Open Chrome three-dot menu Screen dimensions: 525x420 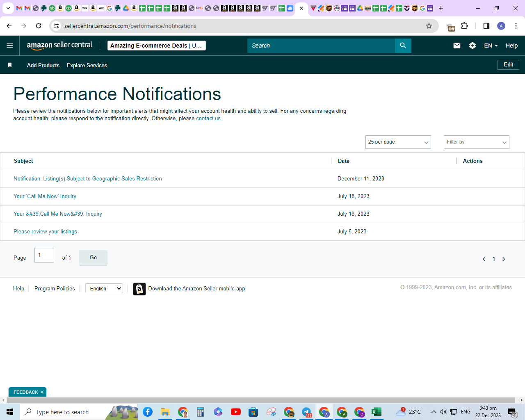(x=516, y=26)
